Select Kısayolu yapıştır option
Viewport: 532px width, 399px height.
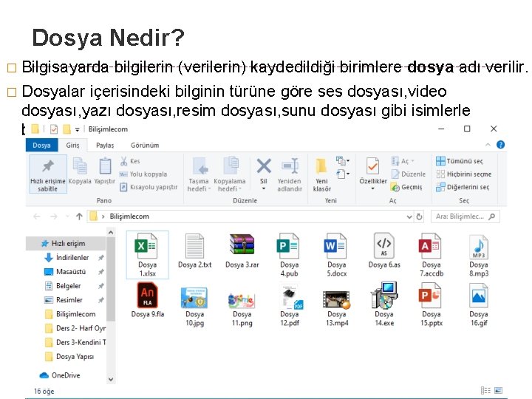pyautogui.click(x=149, y=187)
